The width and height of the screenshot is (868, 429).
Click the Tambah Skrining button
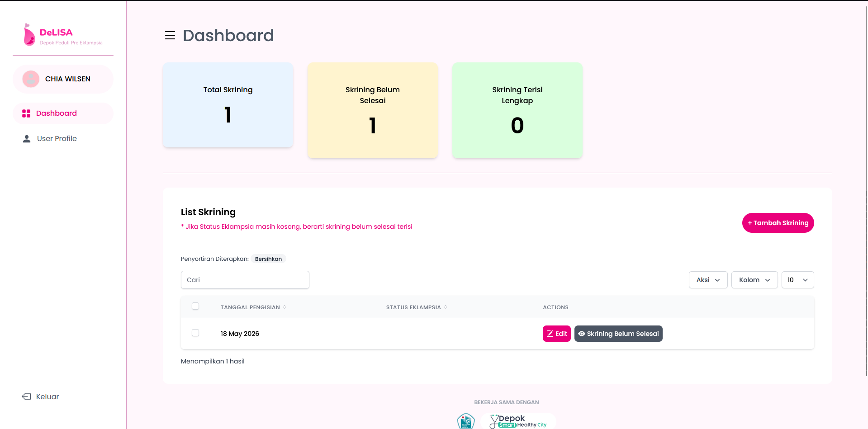[778, 223]
